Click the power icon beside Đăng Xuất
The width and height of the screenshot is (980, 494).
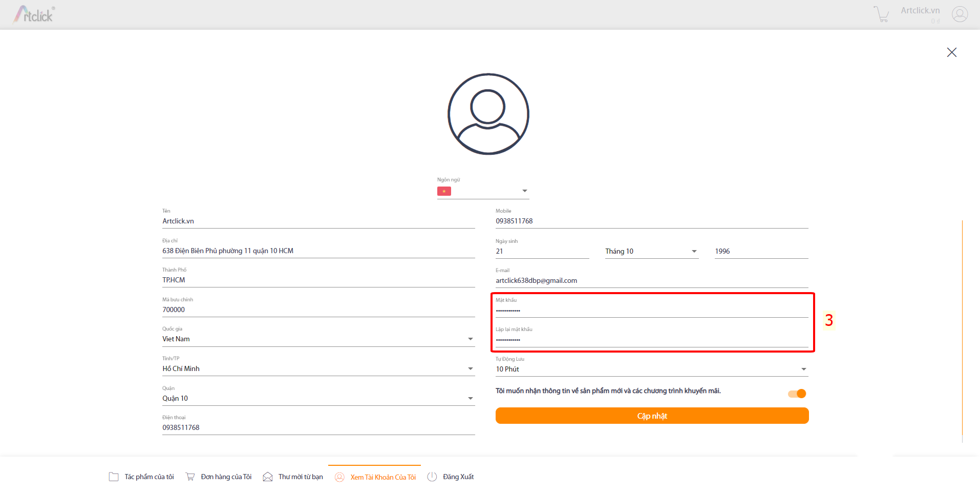[x=432, y=477]
